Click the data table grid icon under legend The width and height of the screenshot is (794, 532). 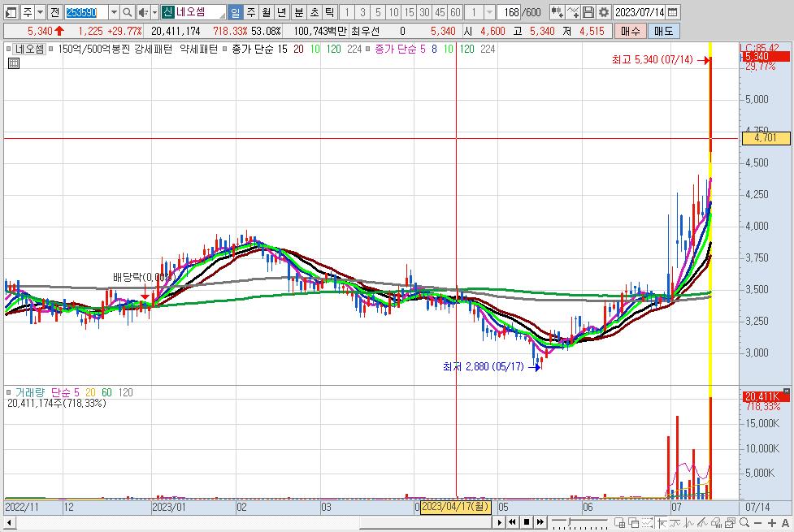click(14, 63)
